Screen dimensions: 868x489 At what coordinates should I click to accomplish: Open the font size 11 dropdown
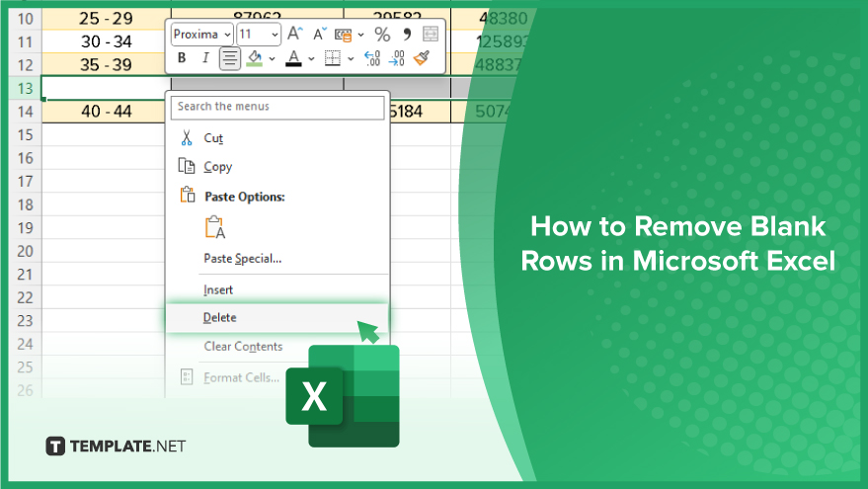[x=258, y=35]
